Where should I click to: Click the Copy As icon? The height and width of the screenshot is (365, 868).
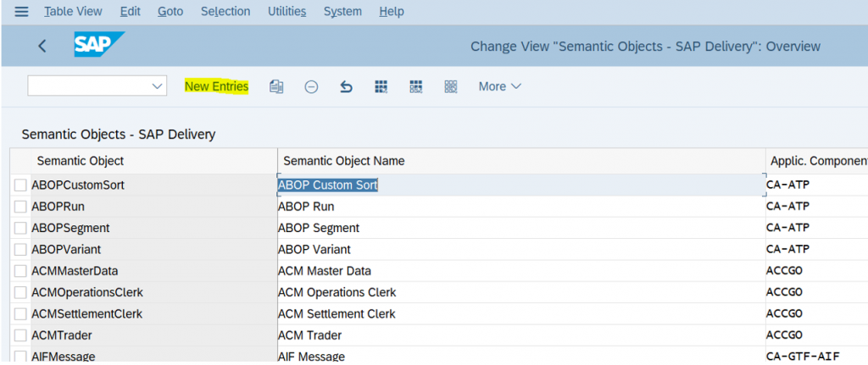(276, 87)
